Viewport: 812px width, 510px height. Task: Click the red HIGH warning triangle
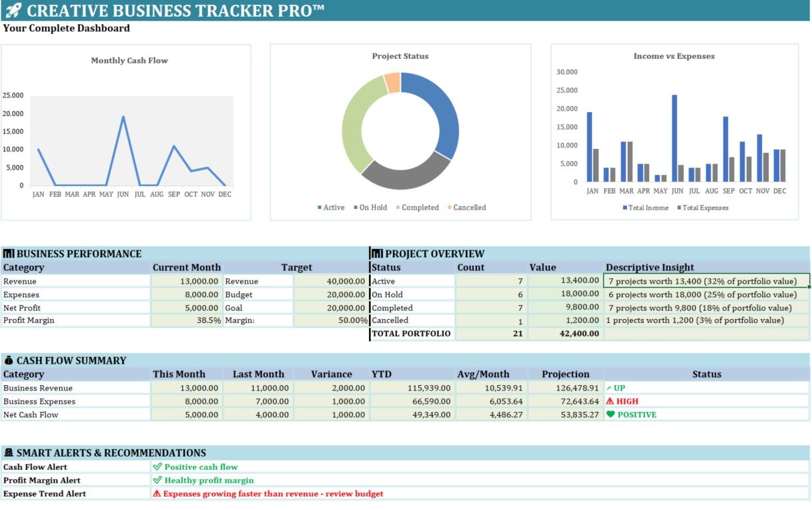[611, 401]
